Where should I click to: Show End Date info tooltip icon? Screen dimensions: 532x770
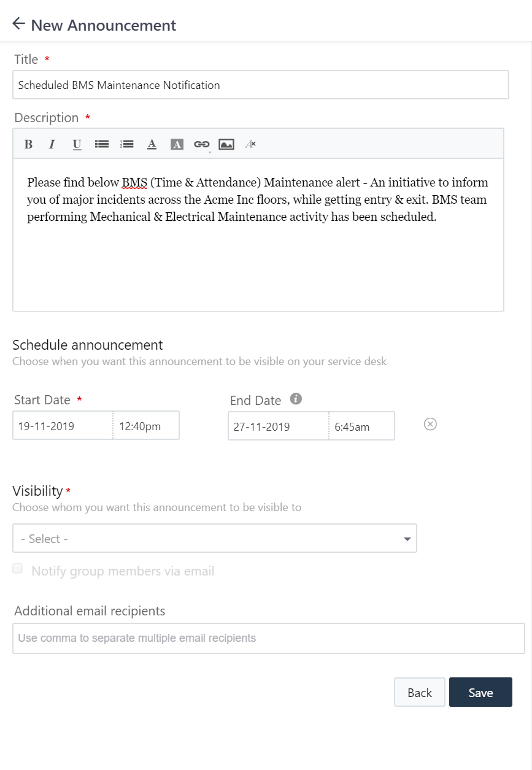click(x=296, y=399)
